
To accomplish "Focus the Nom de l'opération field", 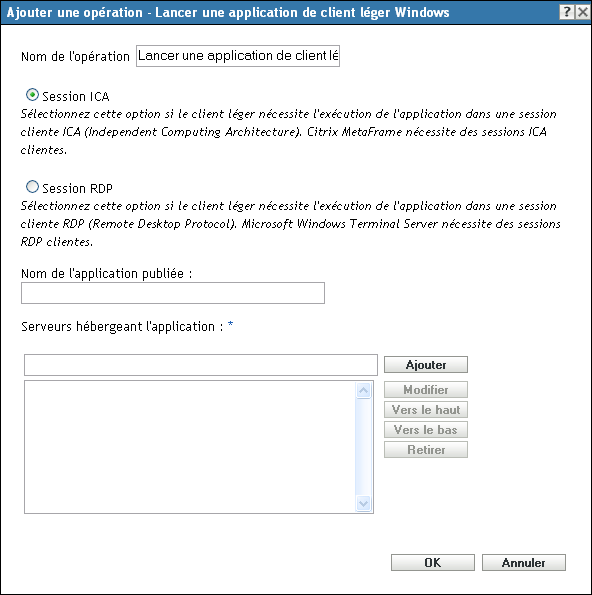I will [x=238, y=56].
